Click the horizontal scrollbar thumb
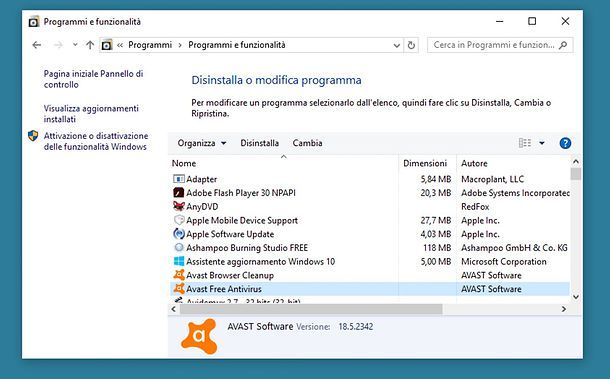 310,309
